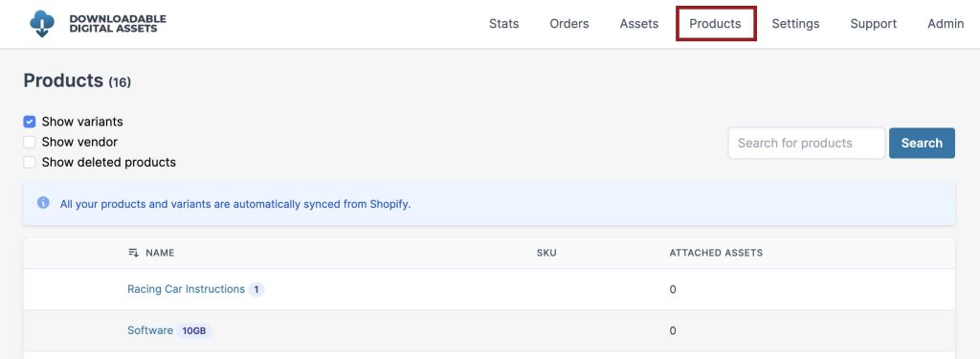Sort by the NAME column header
Viewport: 980px width, 359px height.
[x=160, y=253]
